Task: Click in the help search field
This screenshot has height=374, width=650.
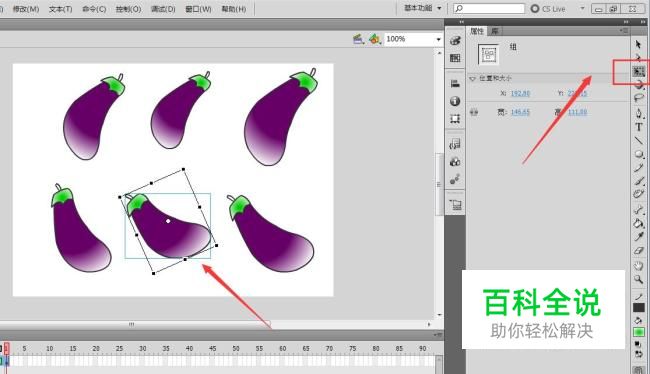Action: [x=489, y=8]
